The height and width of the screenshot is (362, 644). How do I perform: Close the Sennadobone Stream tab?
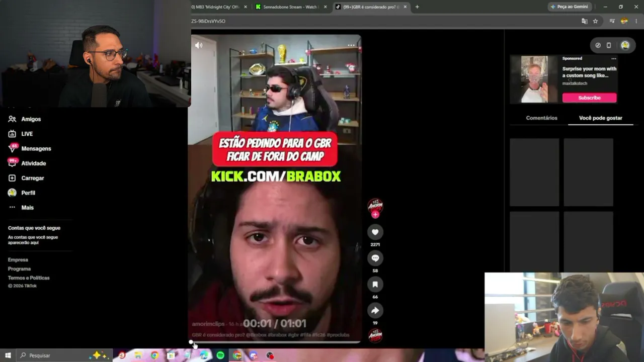326,7
